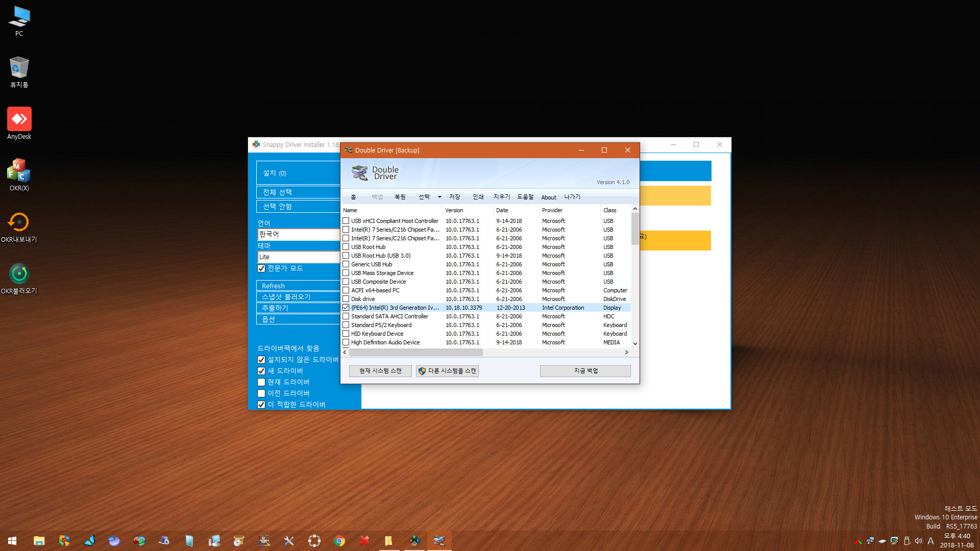Click the 현재 시스템 스캔 button
The image size is (980, 551).
coord(380,371)
